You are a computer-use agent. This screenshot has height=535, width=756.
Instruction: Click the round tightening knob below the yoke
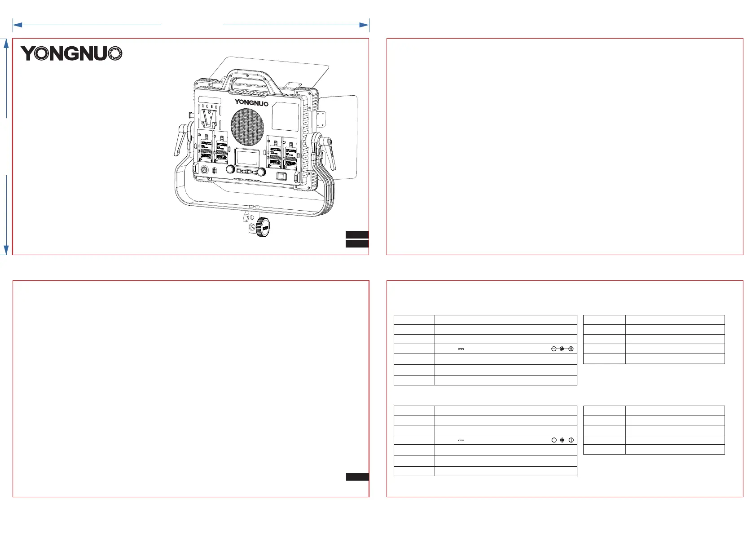pyautogui.click(x=263, y=228)
